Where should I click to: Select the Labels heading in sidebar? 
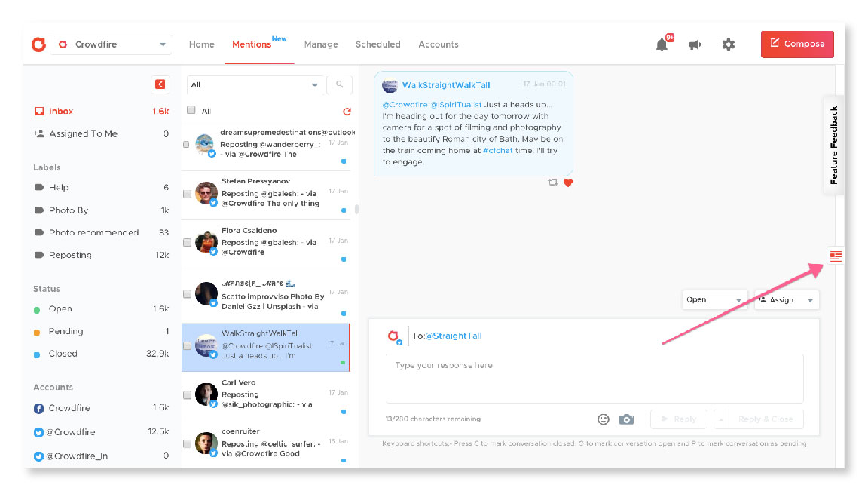pyautogui.click(x=47, y=167)
